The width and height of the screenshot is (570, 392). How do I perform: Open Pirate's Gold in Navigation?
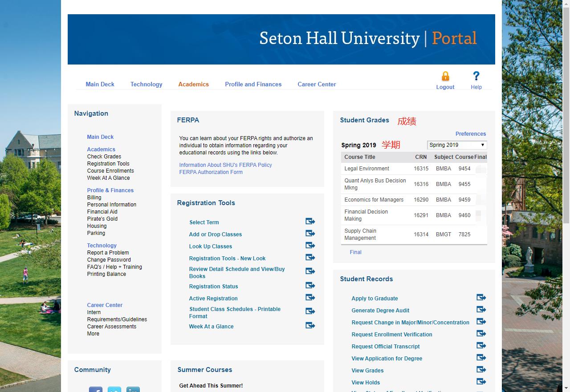[x=102, y=219]
